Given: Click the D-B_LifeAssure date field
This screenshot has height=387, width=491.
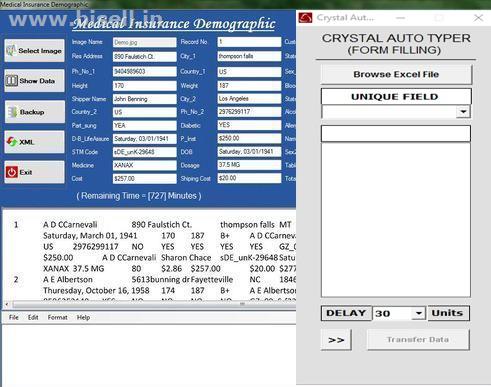Looking at the screenshot, I should 144,139.
